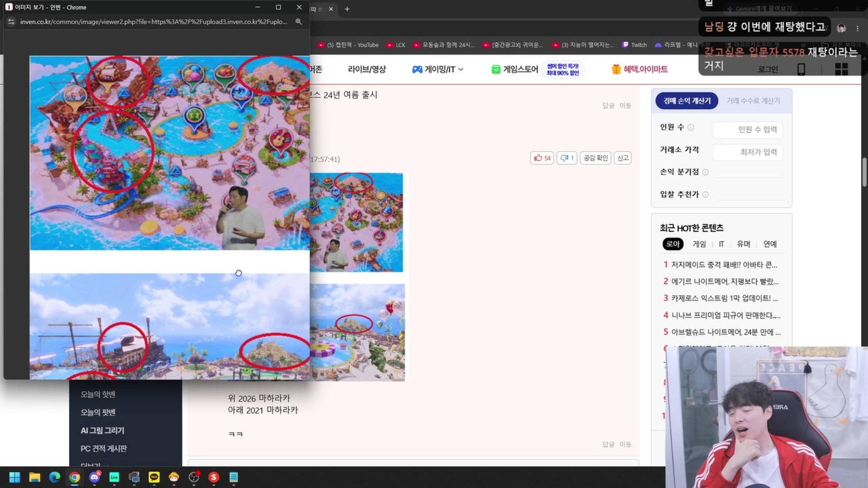Screen dimensions: 868x488
Task: Open the 모동숲과 함께 24시 bookmark
Action: pyautogui.click(x=444, y=45)
